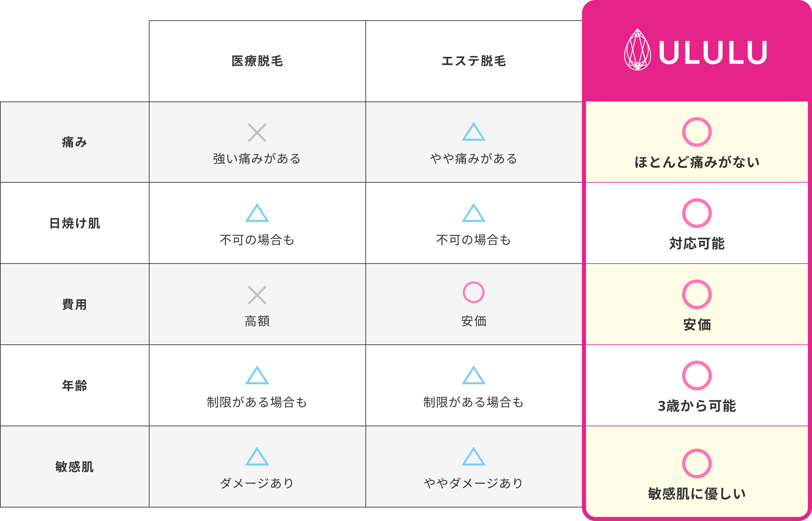Click the 敏感肌 row label
Viewport: 812px width, 521px height.
point(74,467)
